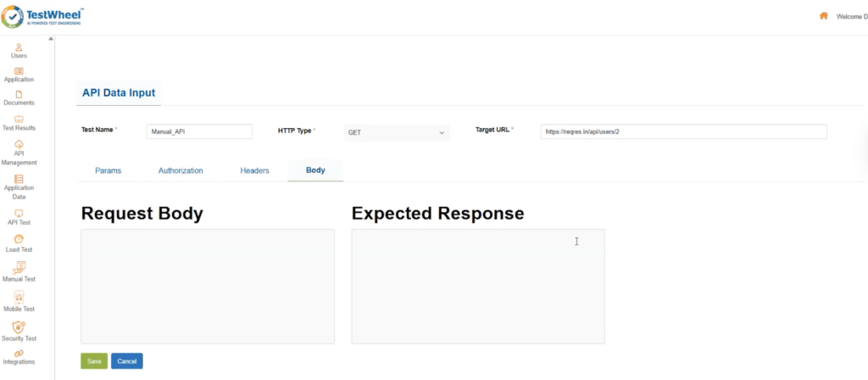Click the Integrations link icon
This screenshot has width=868, height=380.
(19, 353)
